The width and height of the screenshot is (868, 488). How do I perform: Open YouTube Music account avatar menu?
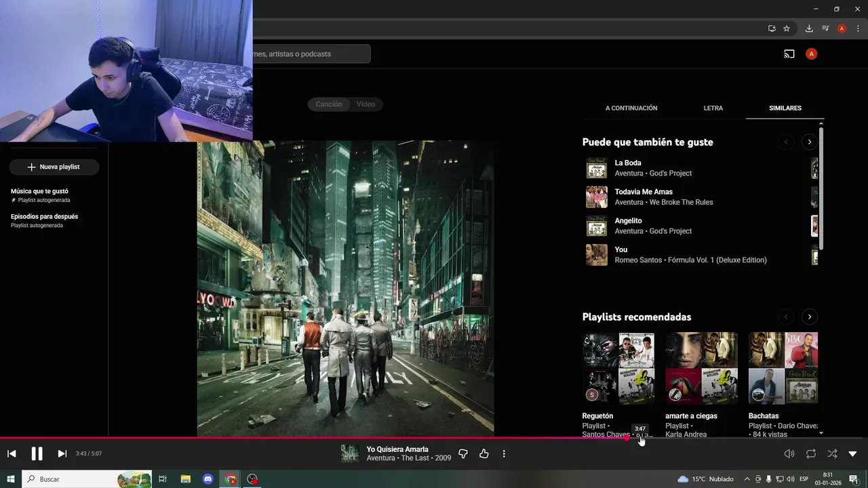pos(811,54)
